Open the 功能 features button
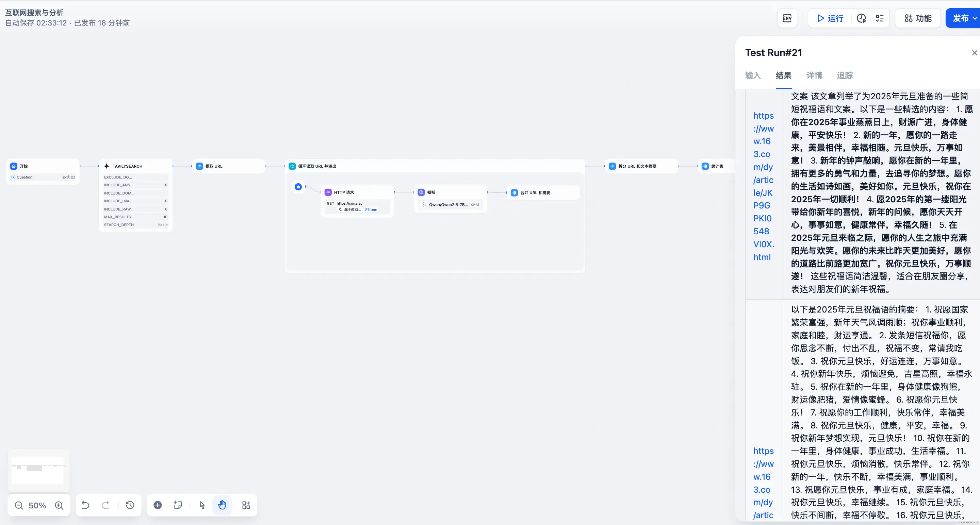980x525 pixels. point(918,18)
